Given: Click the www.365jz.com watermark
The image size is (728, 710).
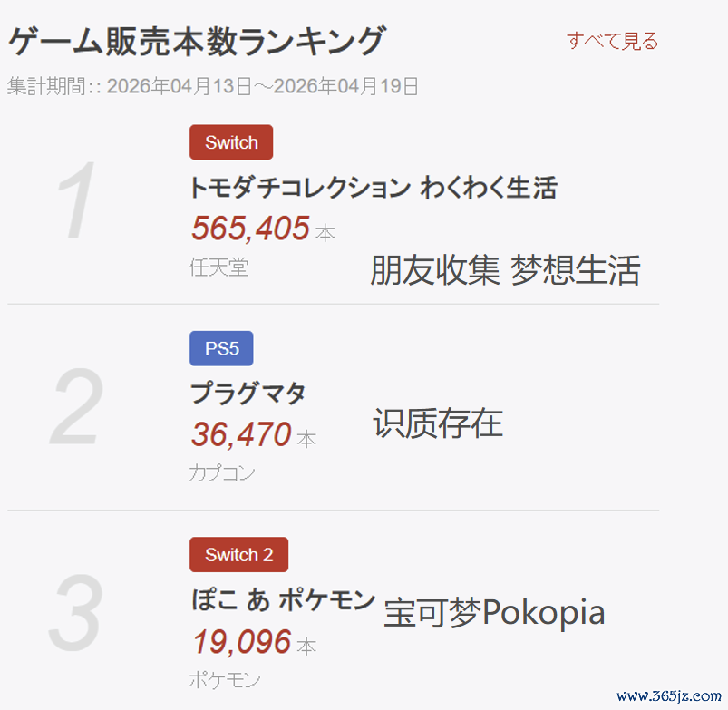Looking at the screenshot, I should (x=669, y=695).
